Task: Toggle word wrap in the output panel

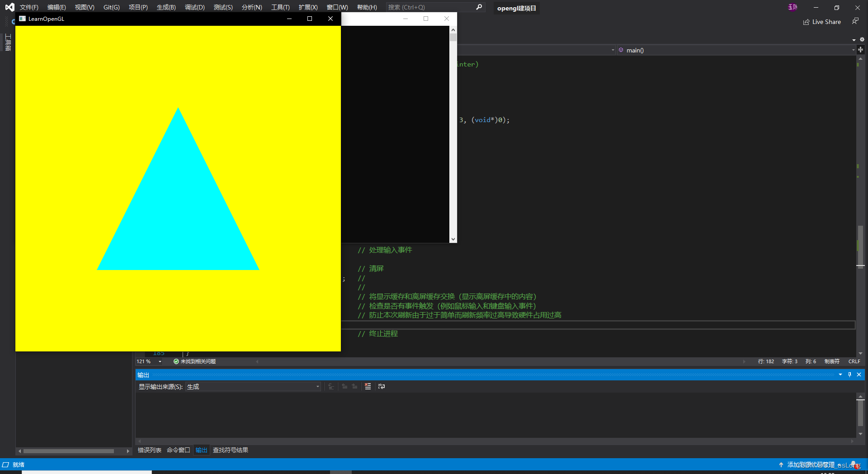Action: 382,386
